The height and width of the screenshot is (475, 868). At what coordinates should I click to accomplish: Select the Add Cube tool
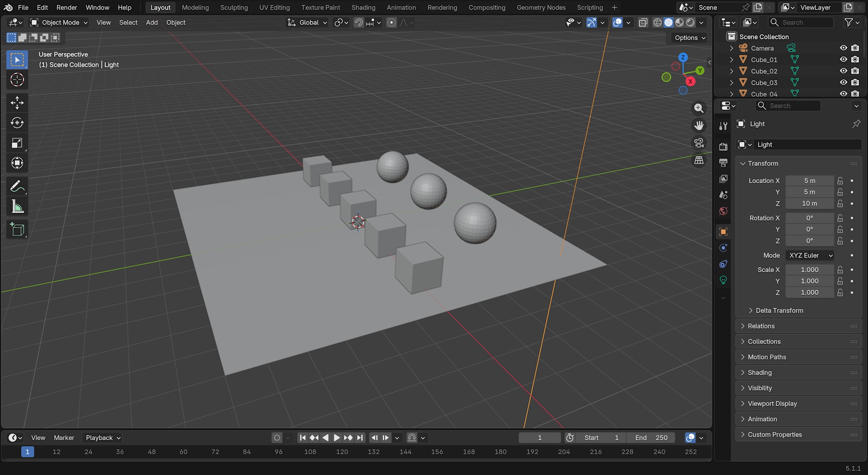[x=17, y=229]
